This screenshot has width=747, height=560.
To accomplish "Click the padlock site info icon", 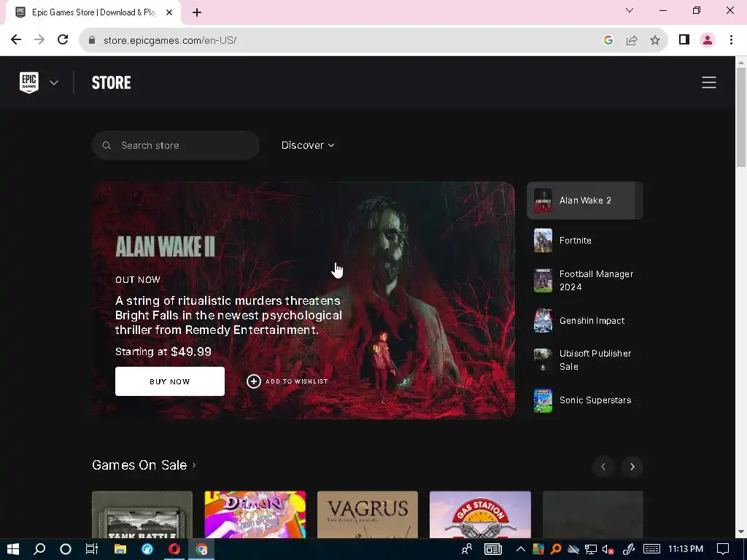I will click(92, 40).
